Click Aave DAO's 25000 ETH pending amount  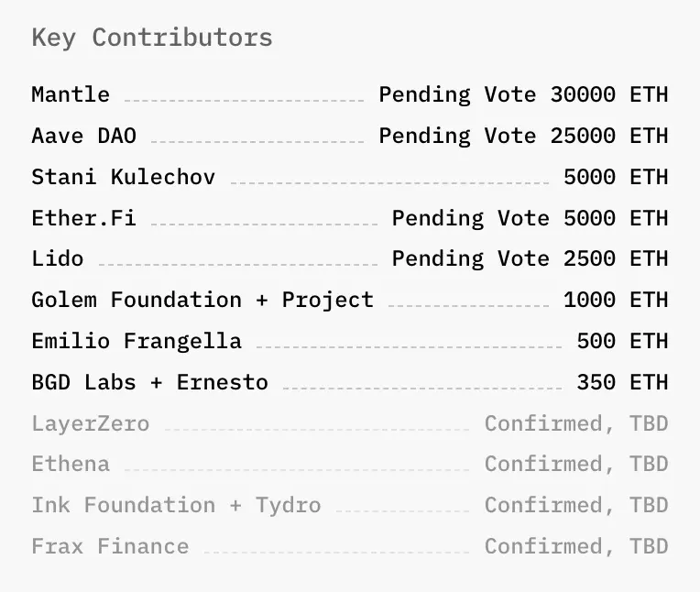coord(608,136)
